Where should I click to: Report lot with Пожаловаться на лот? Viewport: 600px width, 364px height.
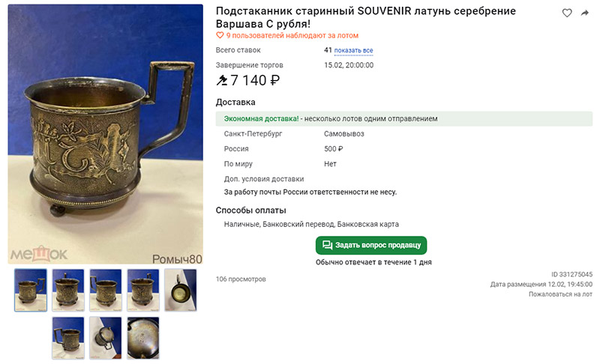click(560, 294)
